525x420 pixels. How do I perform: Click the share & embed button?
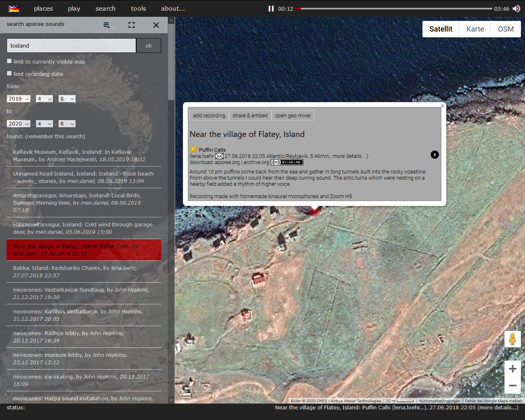(250, 116)
